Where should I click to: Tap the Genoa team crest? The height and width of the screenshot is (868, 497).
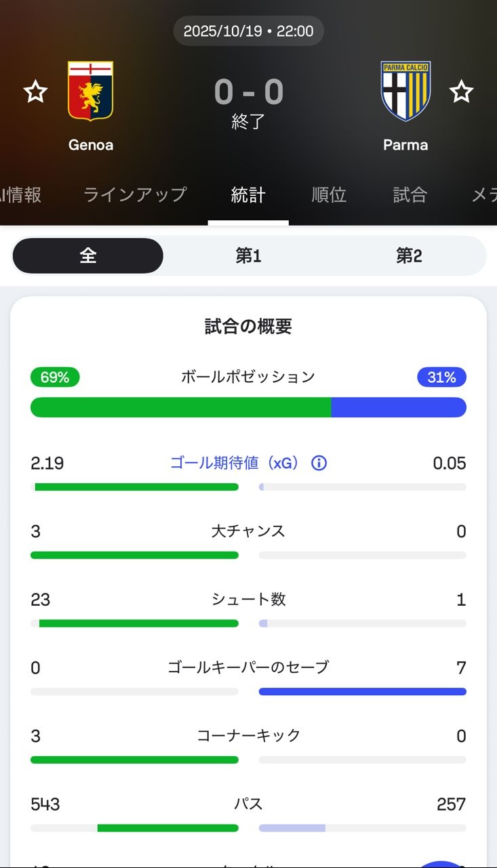[90, 91]
